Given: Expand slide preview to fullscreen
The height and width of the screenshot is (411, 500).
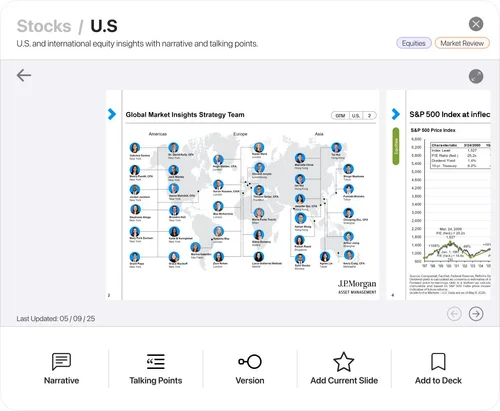Looking at the screenshot, I should (x=476, y=76).
